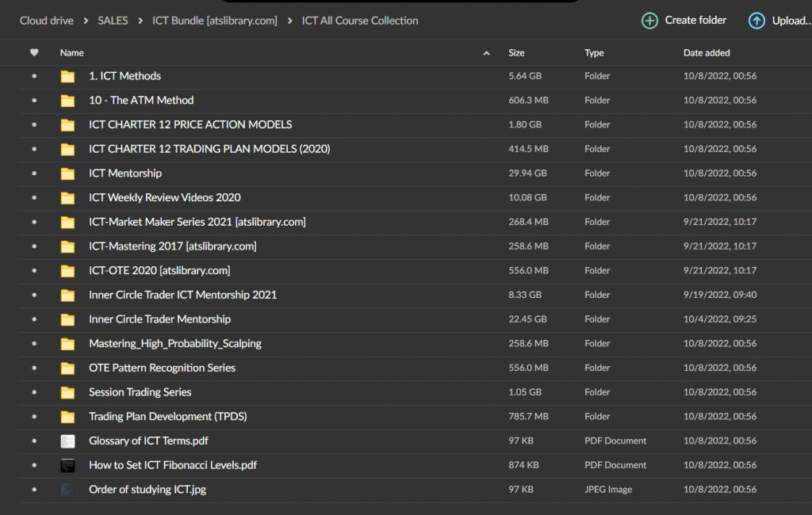Select the row dot beside 'OTE Pattern Recognition Series'
This screenshot has height=515, width=812.
pos(33,368)
